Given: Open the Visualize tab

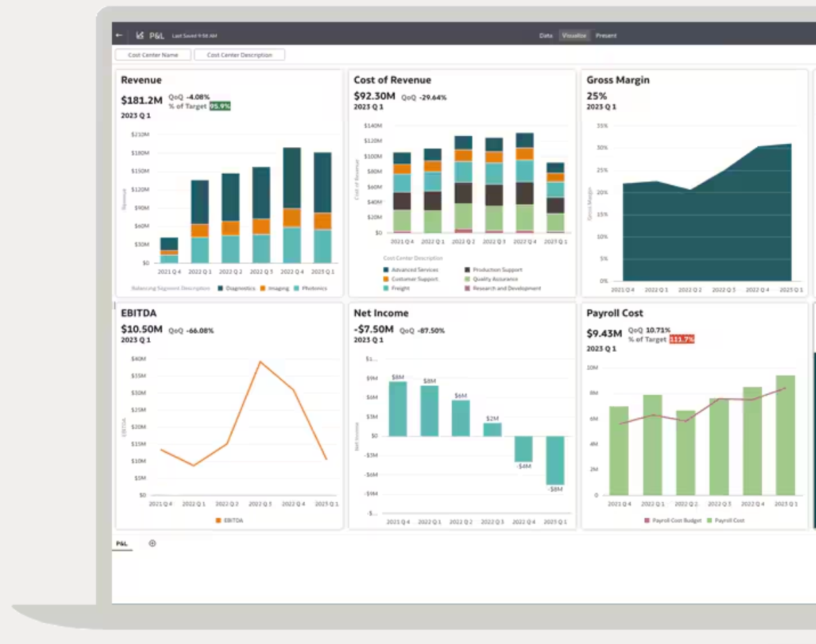Looking at the screenshot, I should pyautogui.click(x=574, y=35).
